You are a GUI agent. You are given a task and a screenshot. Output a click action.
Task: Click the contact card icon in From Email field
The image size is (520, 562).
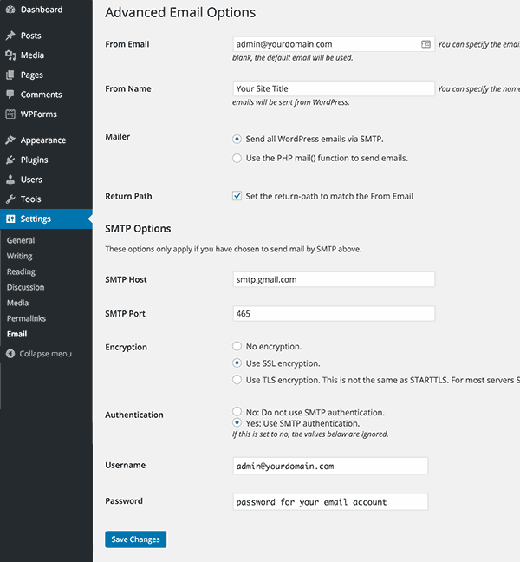[x=426, y=44]
